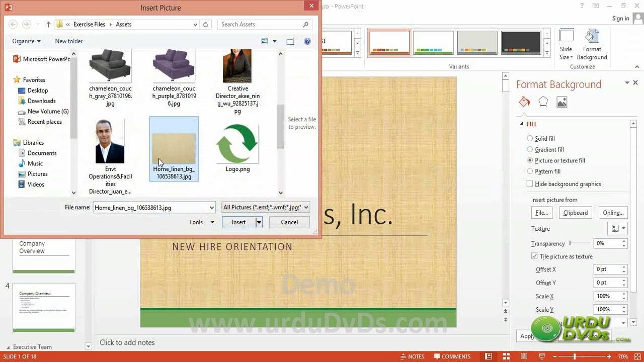644x362 pixels.
Task: Check Hide background graphics
Action: click(x=530, y=184)
